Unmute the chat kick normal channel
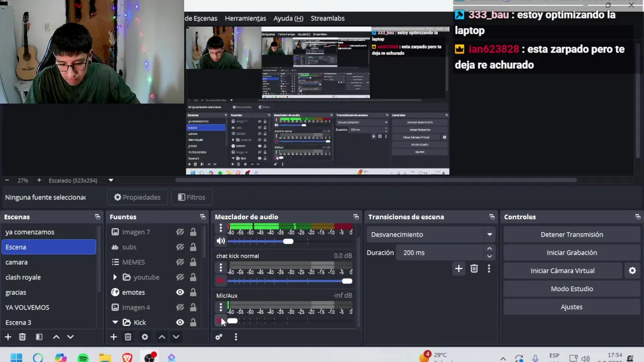The height and width of the screenshot is (362, 644). tap(220, 281)
